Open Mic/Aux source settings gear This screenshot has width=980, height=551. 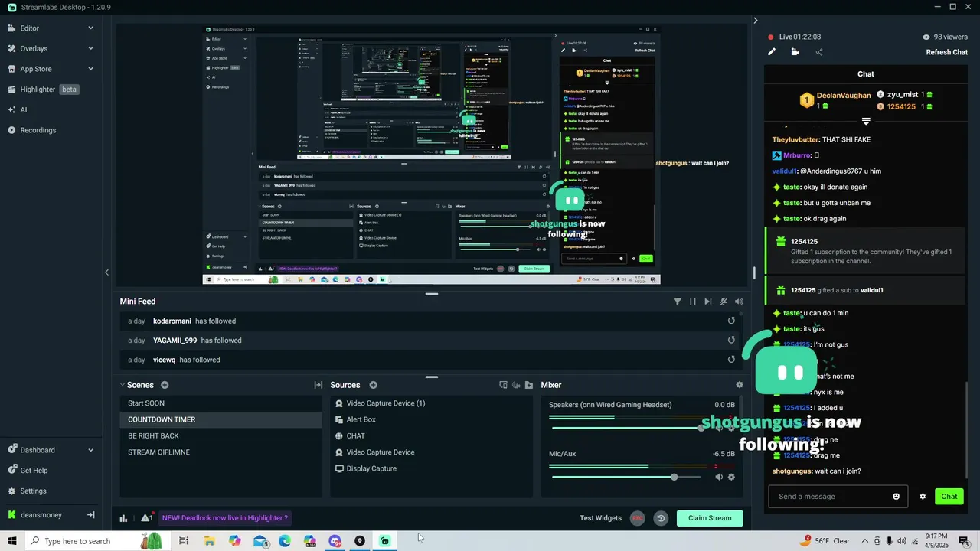point(732,478)
